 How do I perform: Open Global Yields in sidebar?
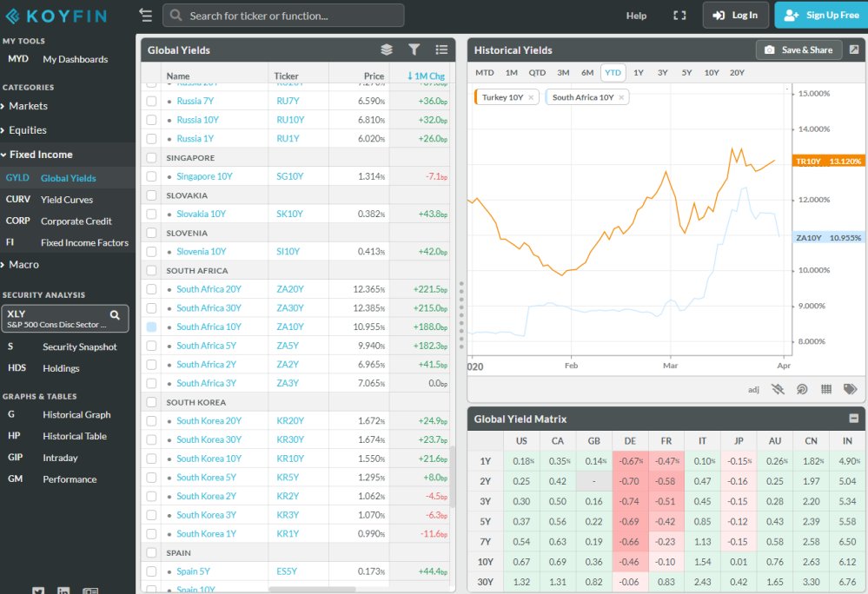point(68,178)
